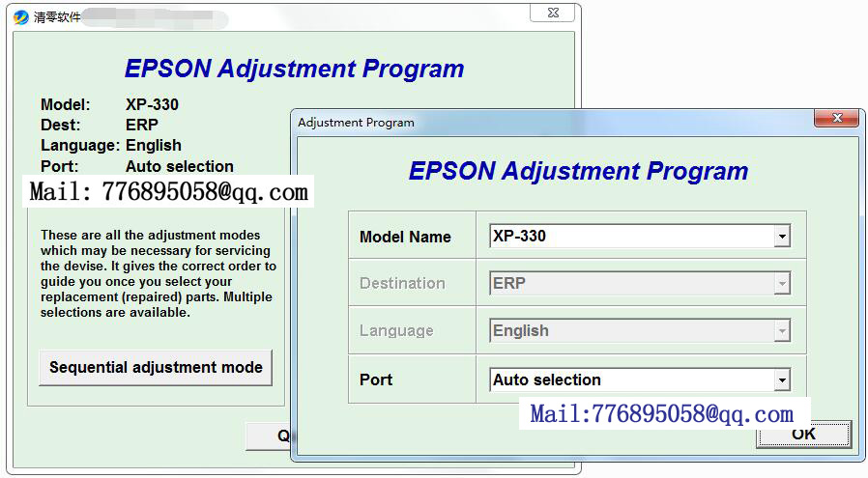Screen dimensions: 868x478
Task: Click the 清零软件 app icon in title bar
Action: pyautogui.click(x=21, y=17)
